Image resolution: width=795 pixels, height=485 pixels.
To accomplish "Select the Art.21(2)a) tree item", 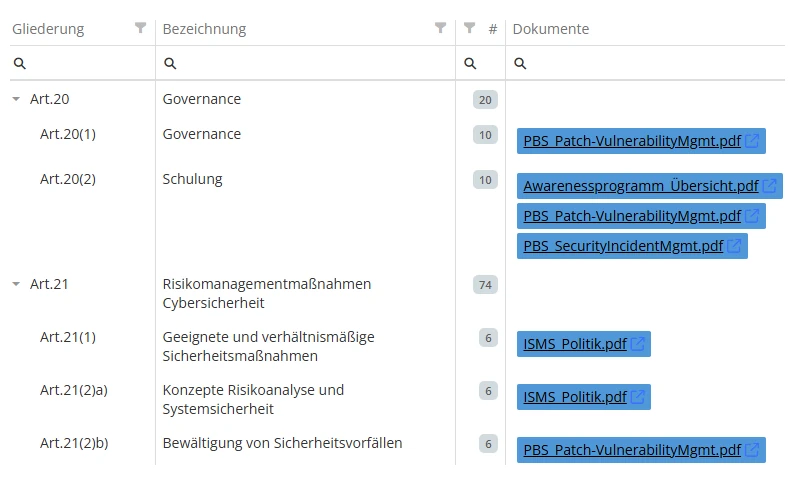I will click(74, 390).
